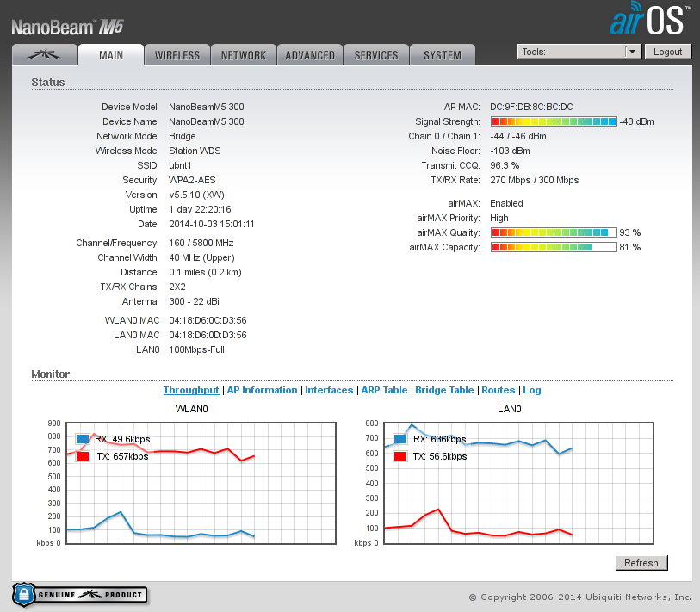The height and width of the screenshot is (612, 700).
Task: Go to the SERVICES tab
Action: point(376,55)
